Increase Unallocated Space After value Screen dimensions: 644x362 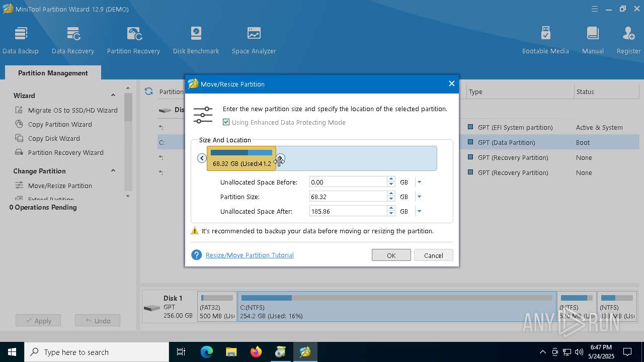[x=391, y=209]
